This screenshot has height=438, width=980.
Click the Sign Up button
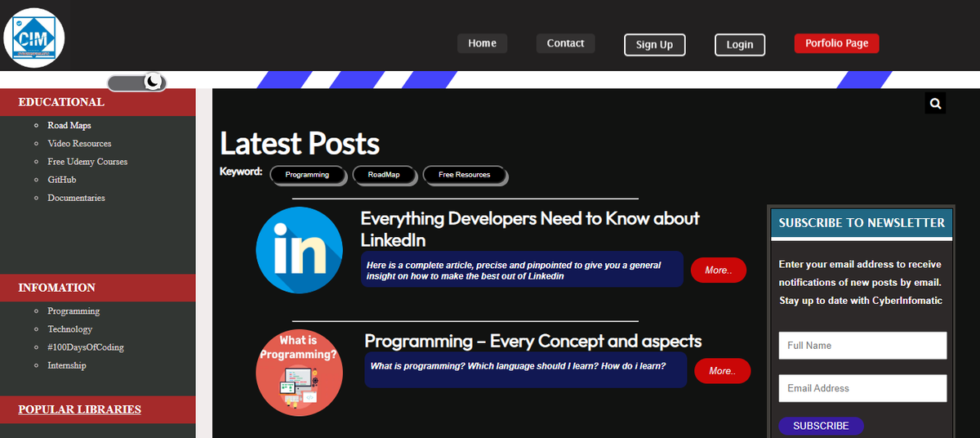point(655,45)
